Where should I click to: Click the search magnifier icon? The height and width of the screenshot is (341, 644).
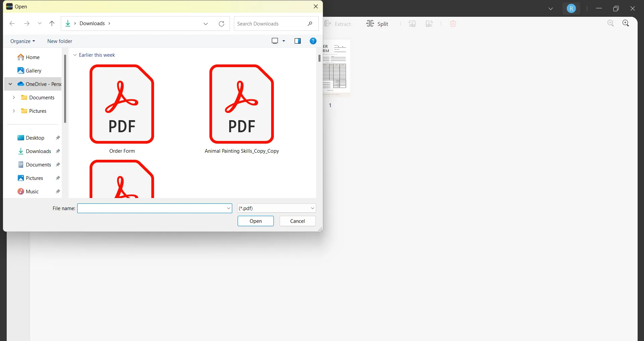click(x=310, y=23)
